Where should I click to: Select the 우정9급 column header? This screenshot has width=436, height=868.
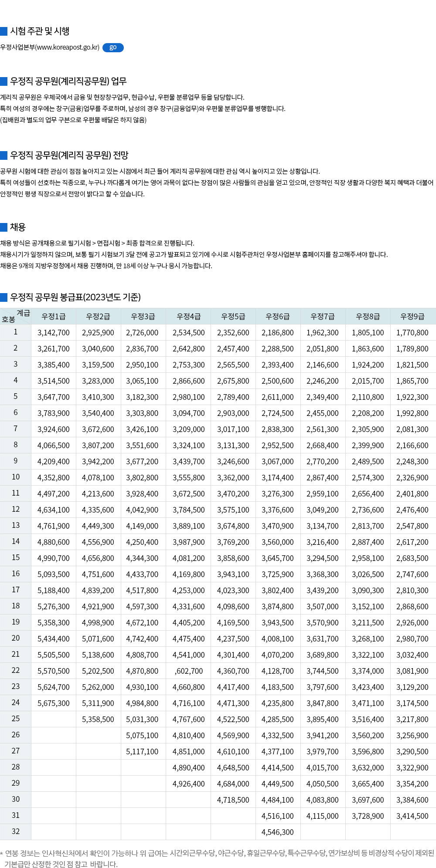coord(412,317)
